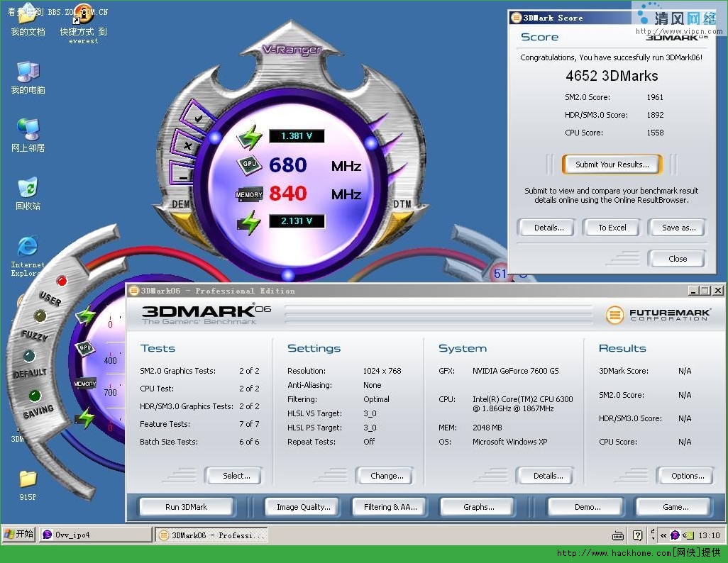
Task: Click the X cancel tab on V-Ranger
Action: (187, 146)
